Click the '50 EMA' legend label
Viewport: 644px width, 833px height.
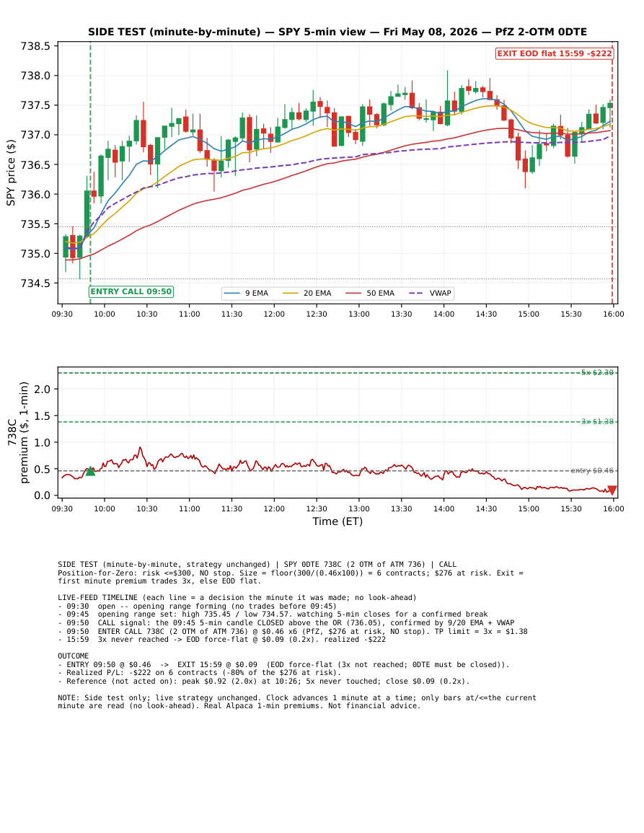pyautogui.click(x=381, y=294)
